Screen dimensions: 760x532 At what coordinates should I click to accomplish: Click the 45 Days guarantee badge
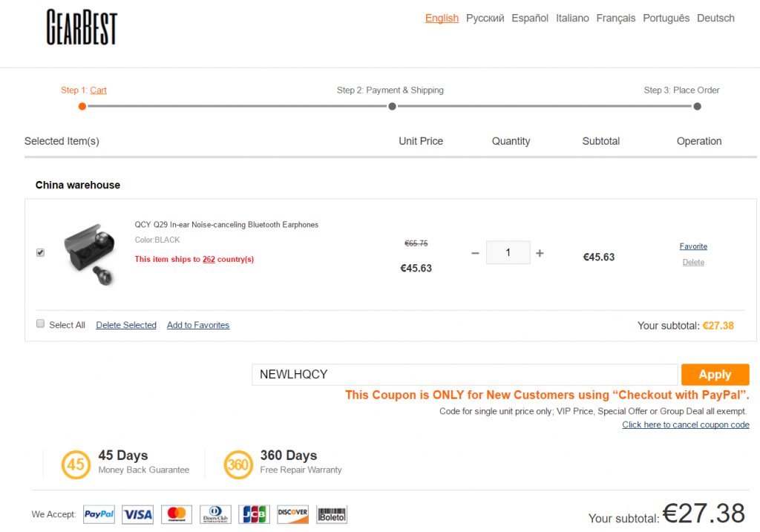point(76,464)
